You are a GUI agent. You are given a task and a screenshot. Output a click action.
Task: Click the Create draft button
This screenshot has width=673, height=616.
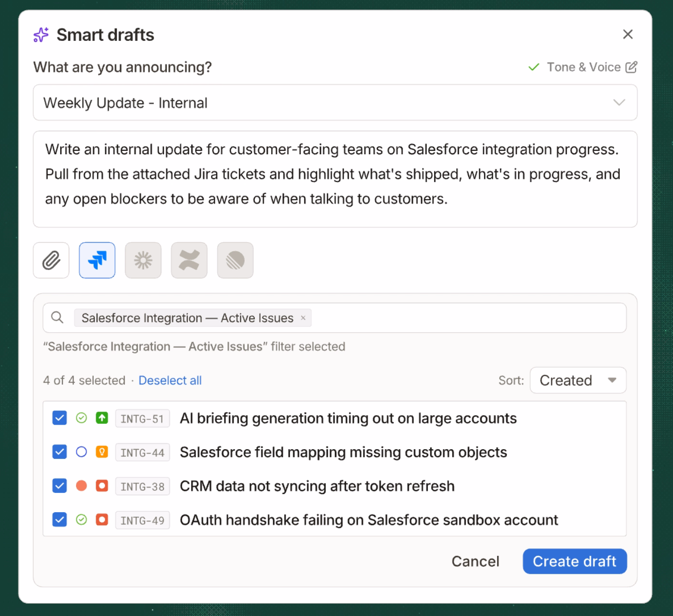tap(574, 561)
